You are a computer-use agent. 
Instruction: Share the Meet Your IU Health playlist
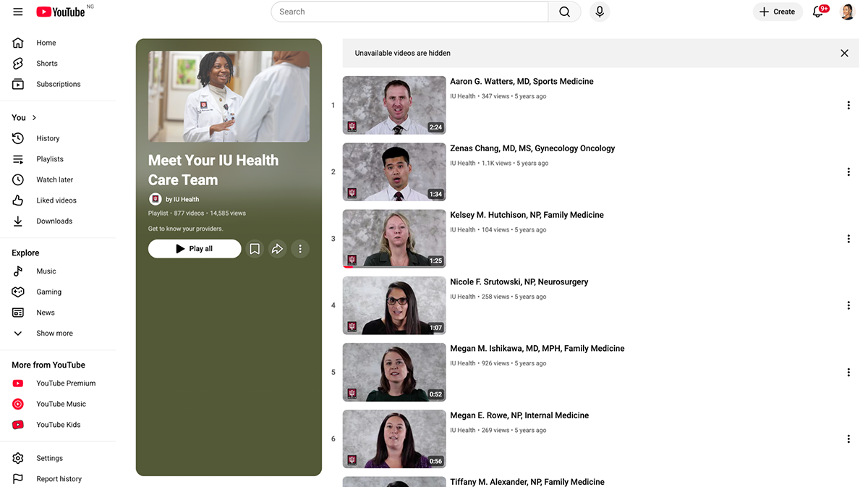pyautogui.click(x=277, y=248)
